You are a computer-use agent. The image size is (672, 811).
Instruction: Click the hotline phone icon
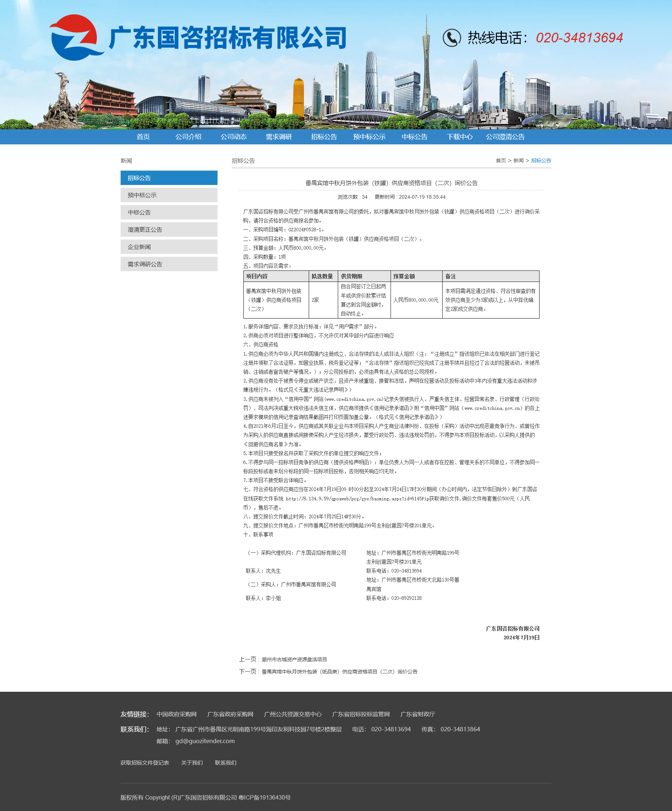point(452,38)
